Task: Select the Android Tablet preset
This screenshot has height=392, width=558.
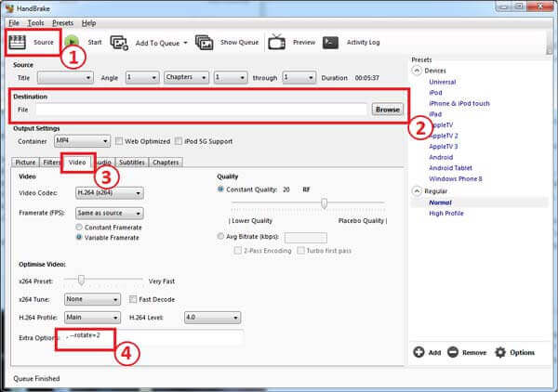Action: click(450, 168)
